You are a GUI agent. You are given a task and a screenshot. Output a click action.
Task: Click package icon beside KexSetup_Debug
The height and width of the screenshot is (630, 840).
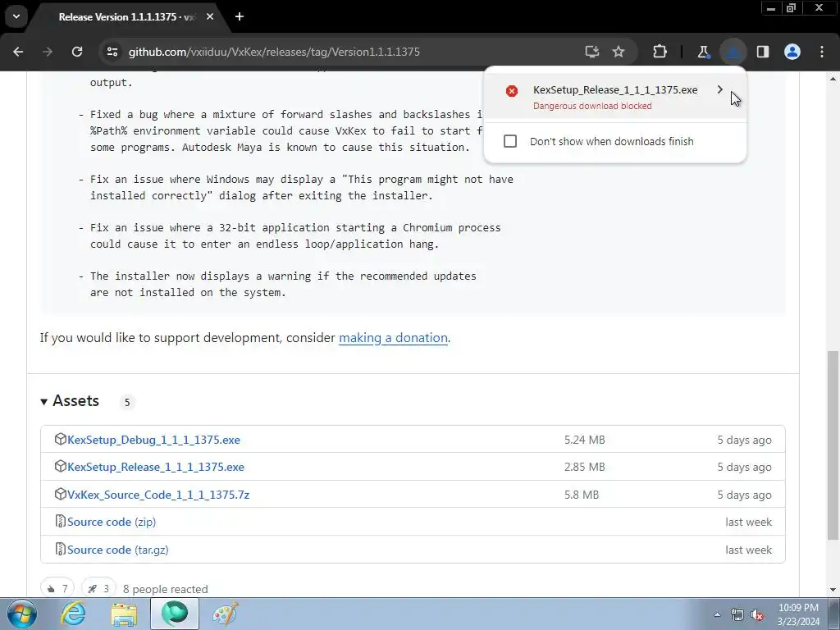[61, 440]
